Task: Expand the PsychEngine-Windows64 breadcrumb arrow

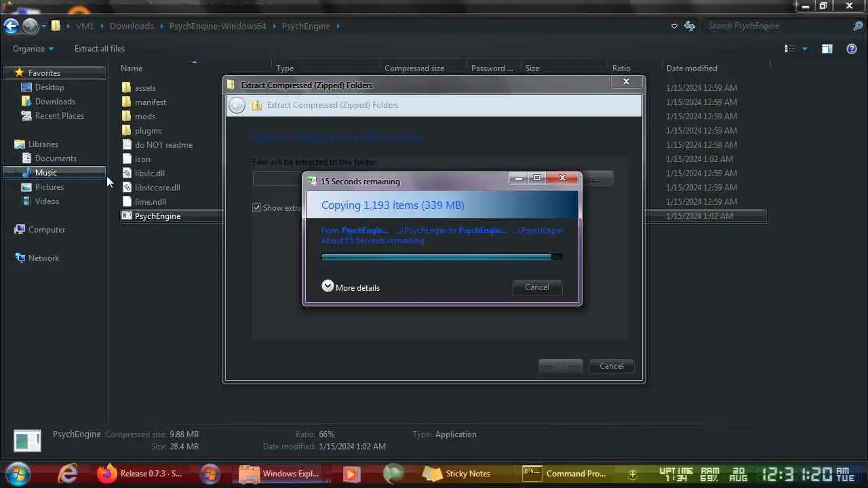Action: (x=275, y=26)
